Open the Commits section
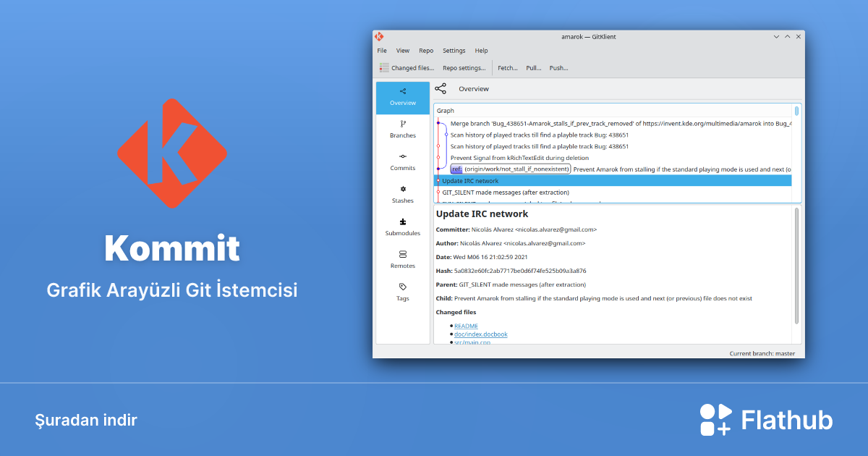This screenshot has height=456, width=868. (402, 163)
